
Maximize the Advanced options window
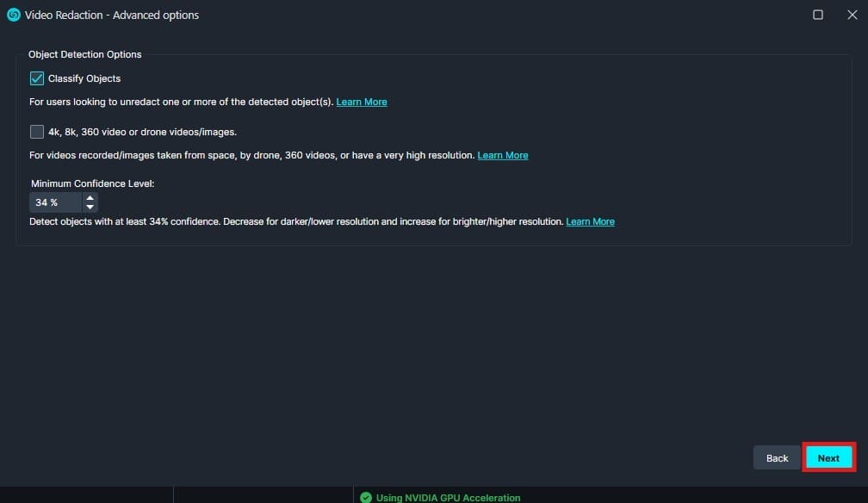pyautogui.click(x=818, y=15)
